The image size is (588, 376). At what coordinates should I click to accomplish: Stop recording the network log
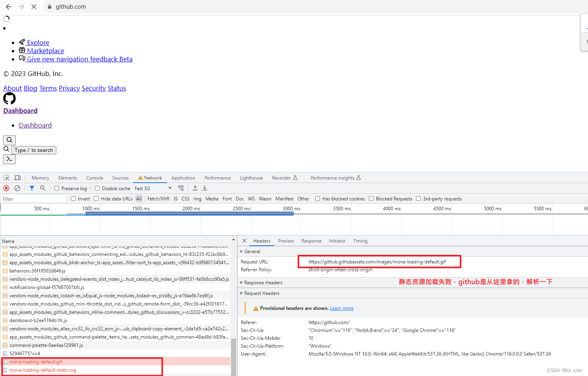point(6,188)
